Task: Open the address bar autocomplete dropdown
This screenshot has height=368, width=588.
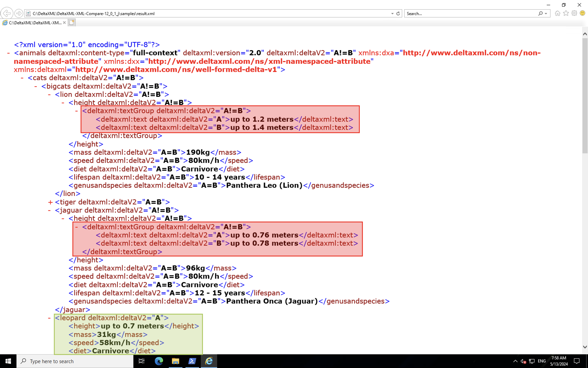Action: tap(392, 14)
